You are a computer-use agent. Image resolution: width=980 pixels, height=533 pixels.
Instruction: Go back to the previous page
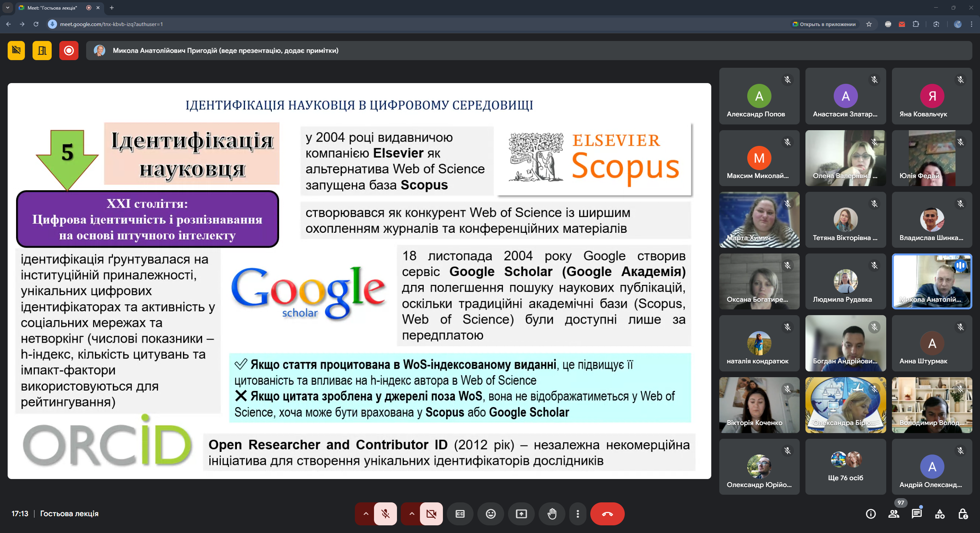pos(8,24)
